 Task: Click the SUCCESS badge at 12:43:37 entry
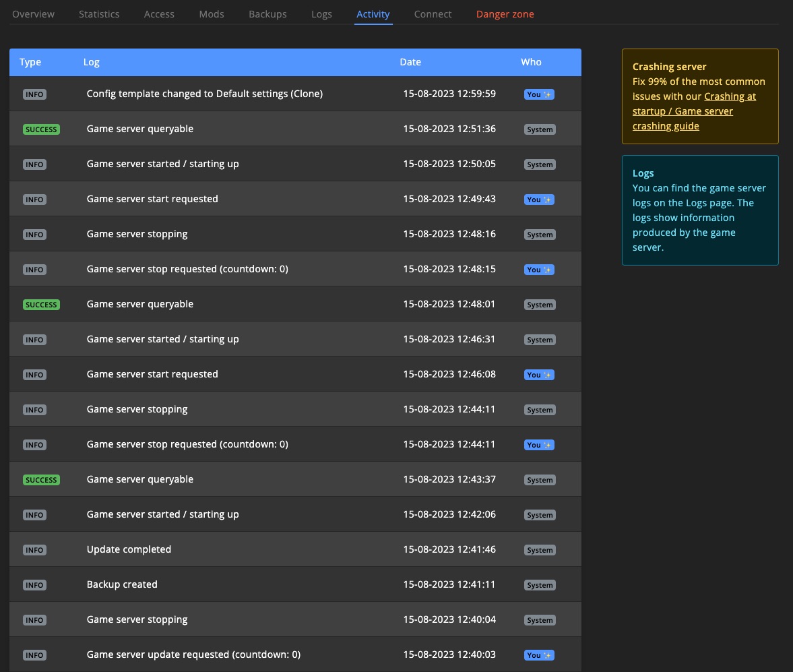pos(41,480)
